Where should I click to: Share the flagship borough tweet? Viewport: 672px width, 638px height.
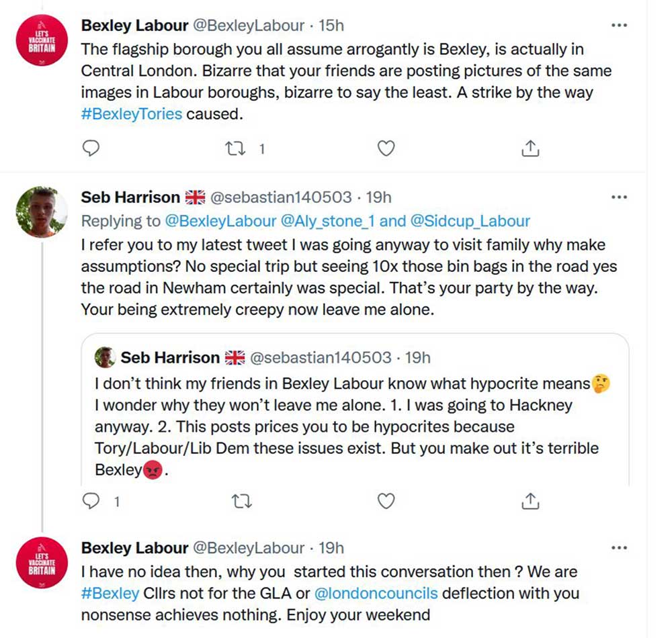point(531,148)
